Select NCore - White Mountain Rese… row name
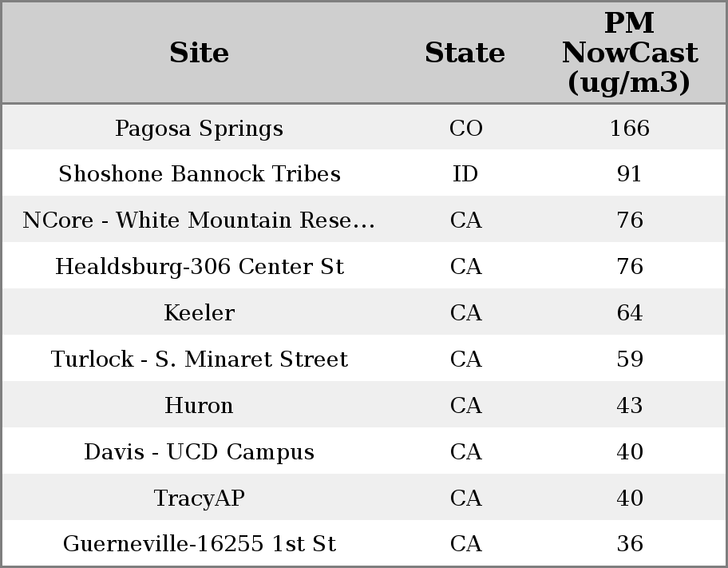Screen dimensions: 728x568 click(x=199, y=220)
